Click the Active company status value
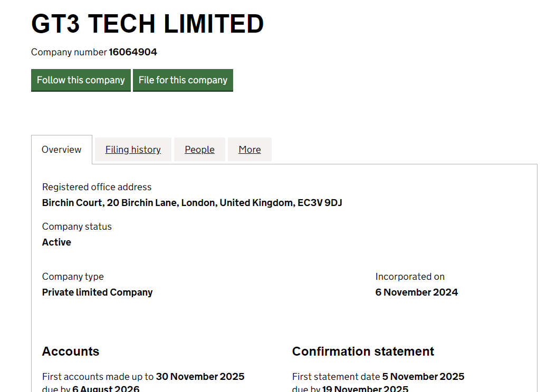547x392 pixels. (x=56, y=242)
